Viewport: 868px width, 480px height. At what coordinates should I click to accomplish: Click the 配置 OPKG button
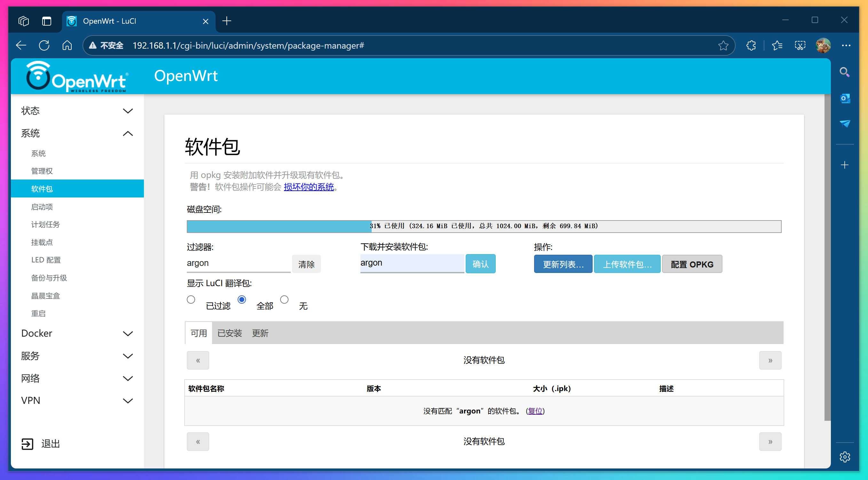click(x=692, y=264)
